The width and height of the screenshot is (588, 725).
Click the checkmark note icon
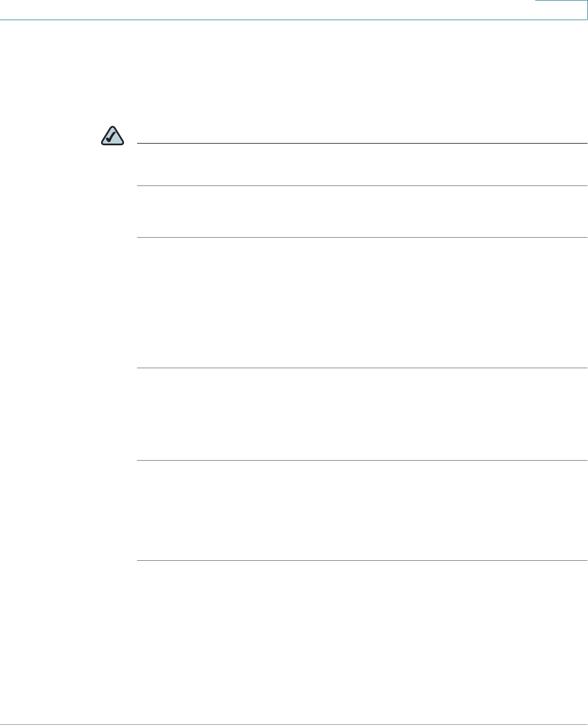pos(112,136)
